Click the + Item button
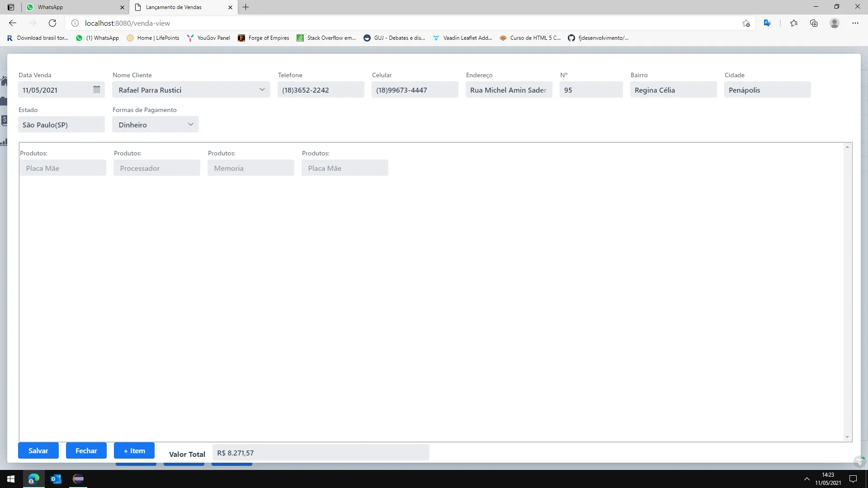The image size is (868, 488). 134,450
